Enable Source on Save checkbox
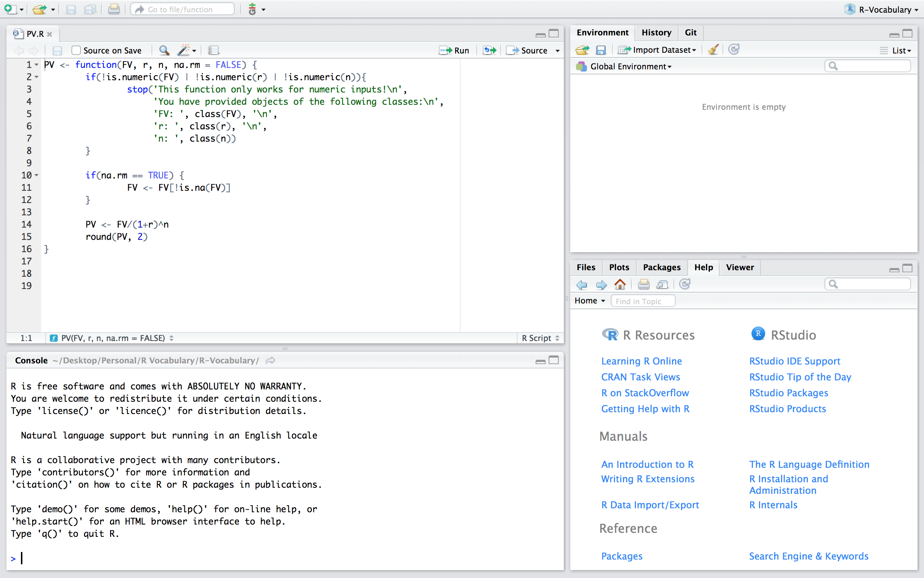 point(77,51)
